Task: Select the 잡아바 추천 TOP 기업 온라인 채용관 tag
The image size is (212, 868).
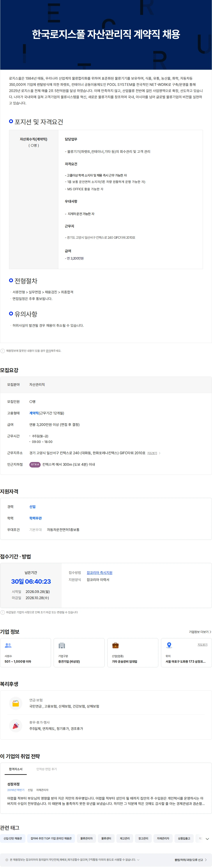Action: pyautogui.click(x=51, y=838)
